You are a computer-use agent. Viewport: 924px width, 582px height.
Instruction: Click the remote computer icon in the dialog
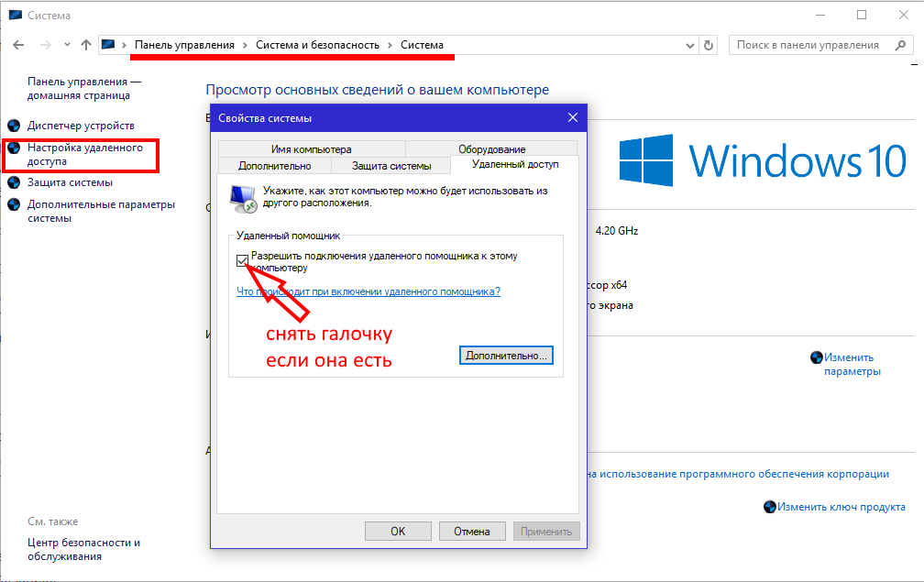(x=244, y=199)
